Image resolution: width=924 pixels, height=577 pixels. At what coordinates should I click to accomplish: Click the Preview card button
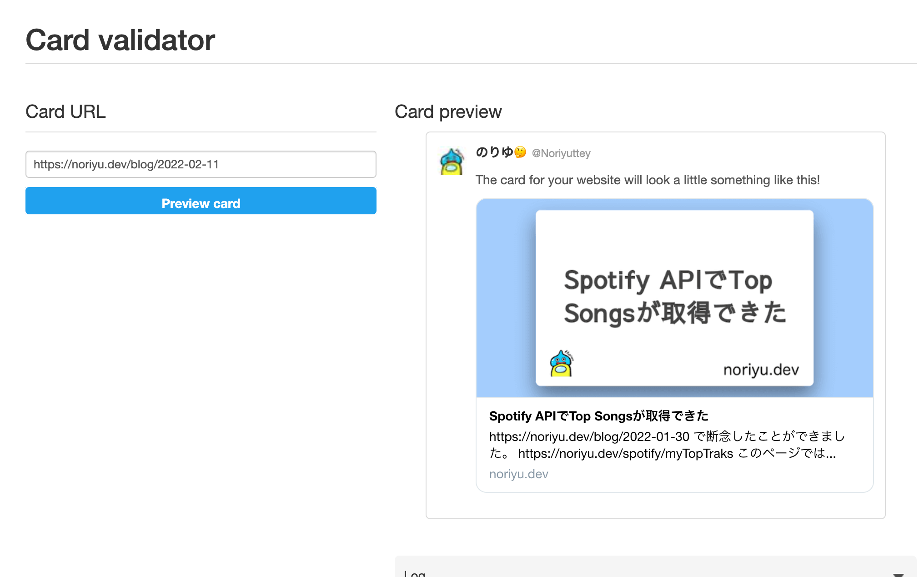tap(201, 201)
